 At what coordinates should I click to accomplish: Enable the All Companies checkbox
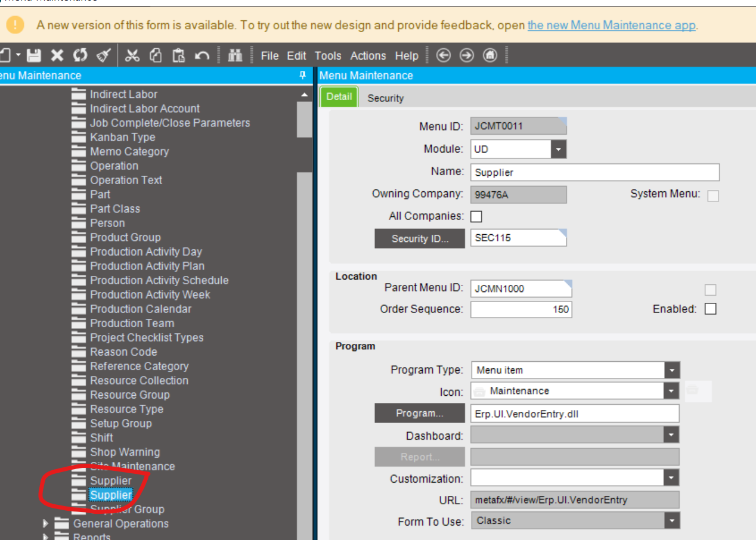pos(476,216)
